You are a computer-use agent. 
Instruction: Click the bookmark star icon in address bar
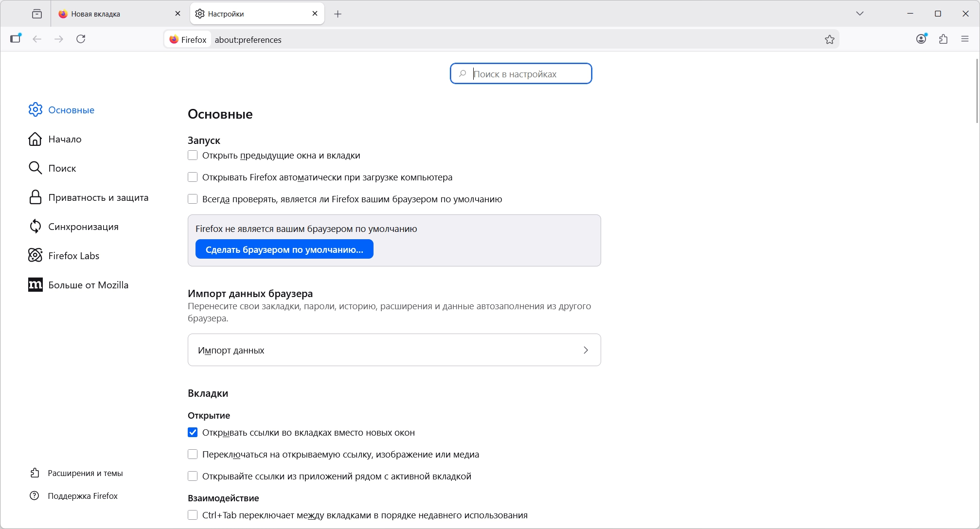(830, 39)
